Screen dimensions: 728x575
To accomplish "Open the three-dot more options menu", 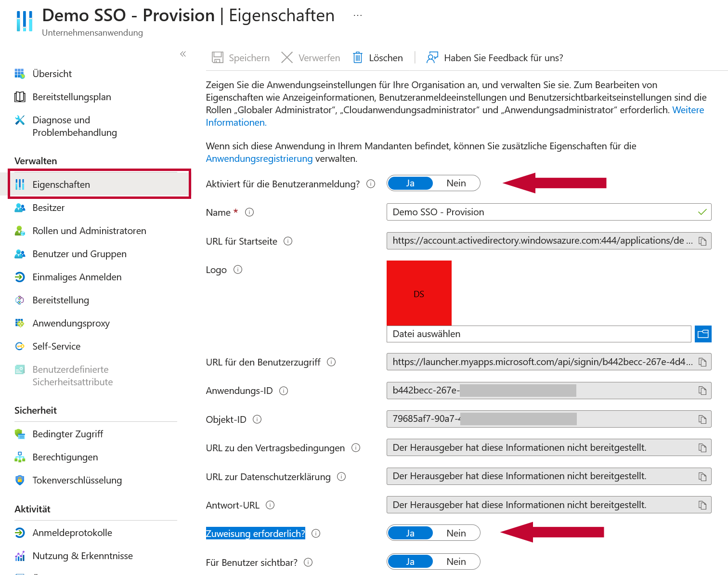I will pyautogui.click(x=357, y=15).
